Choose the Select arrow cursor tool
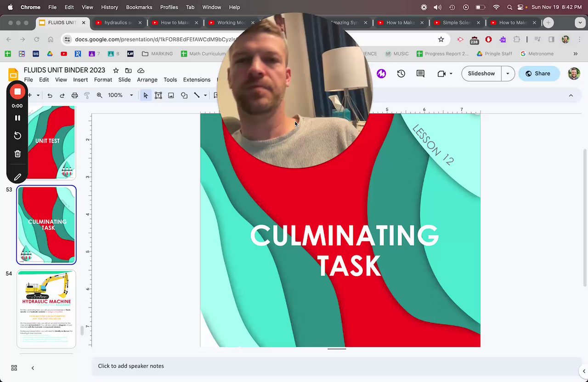This screenshot has width=588, height=382. pos(146,95)
